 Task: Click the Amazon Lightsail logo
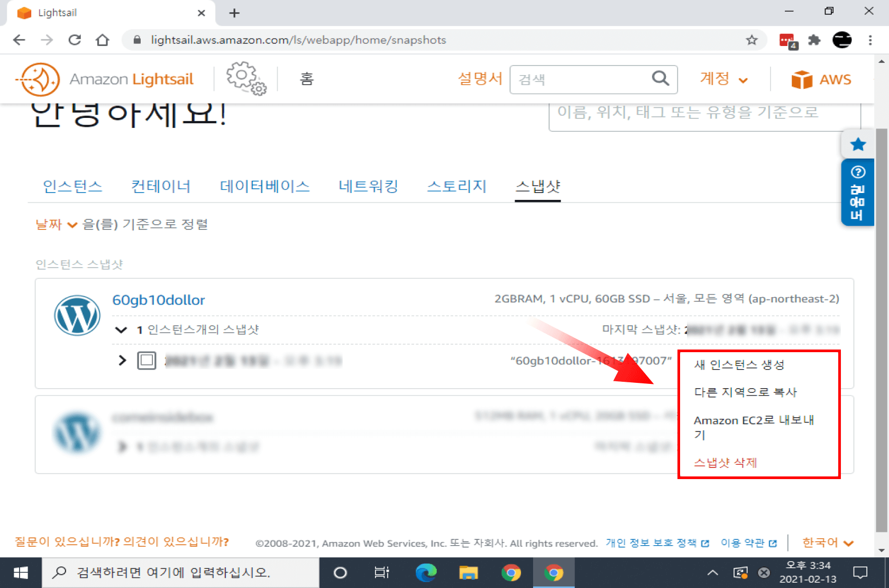pos(105,79)
